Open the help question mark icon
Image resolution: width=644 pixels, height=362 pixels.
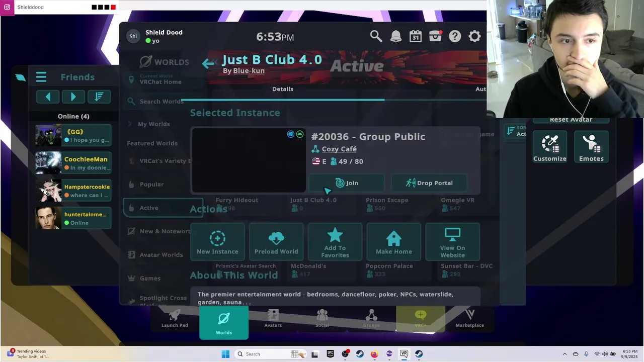(x=455, y=36)
